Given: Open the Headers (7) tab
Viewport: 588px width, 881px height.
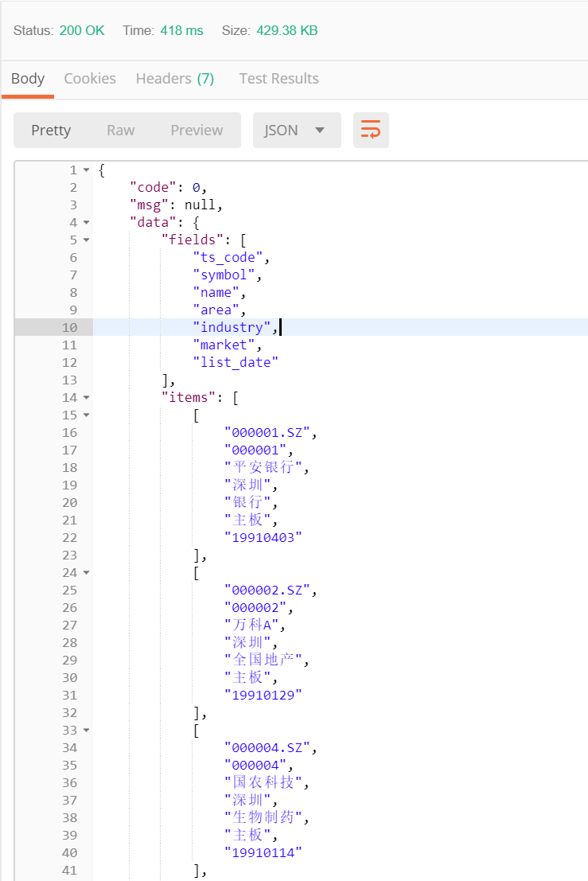Looking at the screenshot, I should coord(175,79).
